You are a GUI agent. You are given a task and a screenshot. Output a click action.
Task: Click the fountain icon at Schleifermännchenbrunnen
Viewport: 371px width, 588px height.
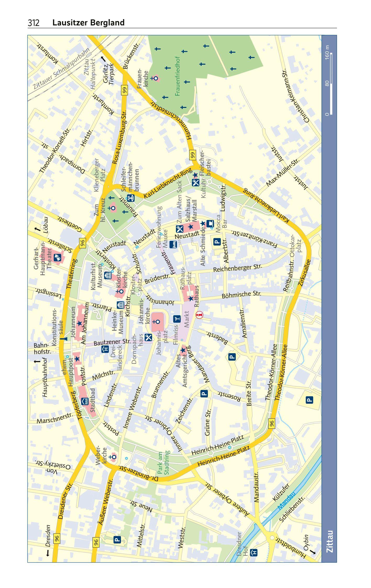[x=130, y=198]
